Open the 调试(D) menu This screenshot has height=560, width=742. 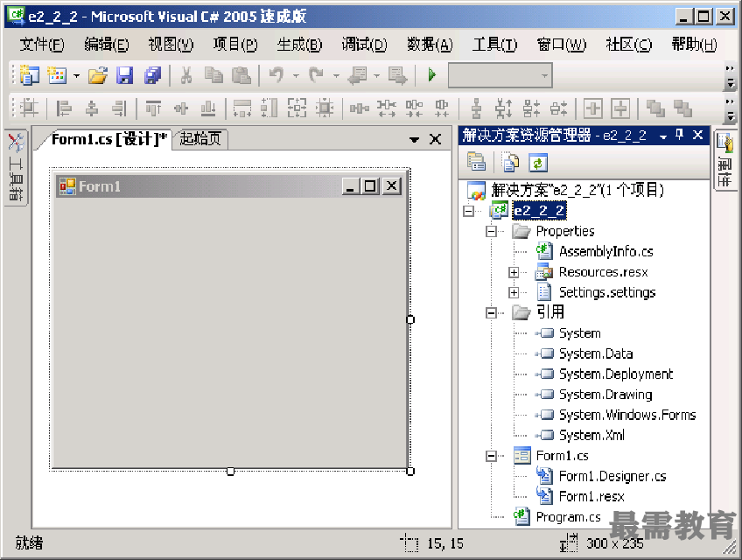[364, 45]
